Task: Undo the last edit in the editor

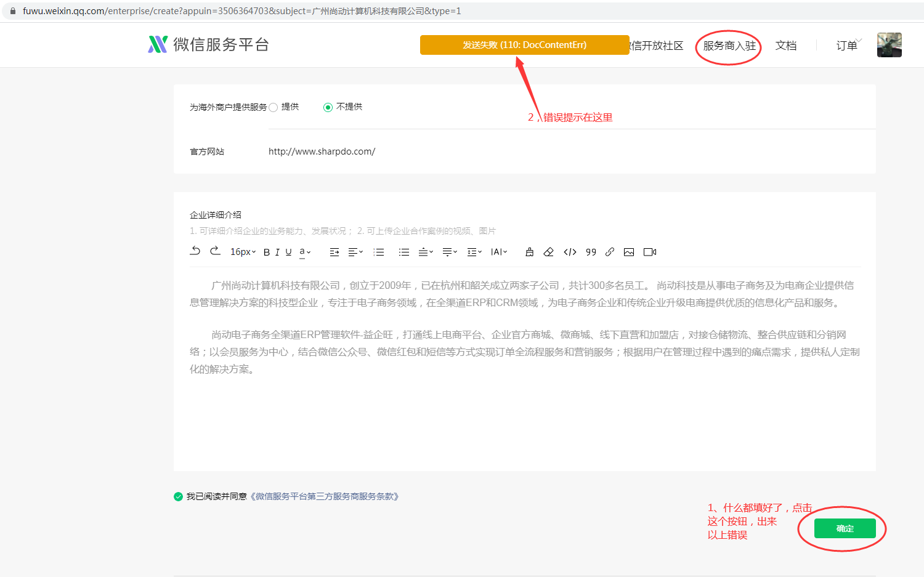Action: pos(195,251)
